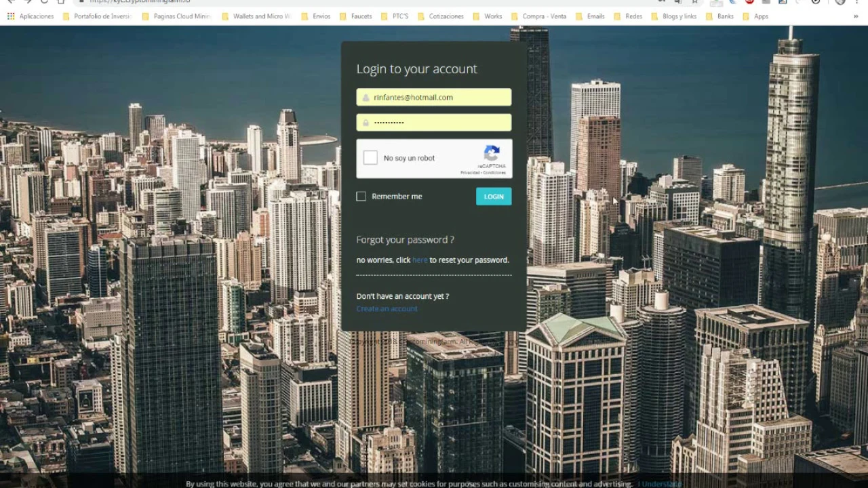Open the reCAPTCHA Condiciones link
The height and width of the screenshot is (488, 868).
[494, 173]
